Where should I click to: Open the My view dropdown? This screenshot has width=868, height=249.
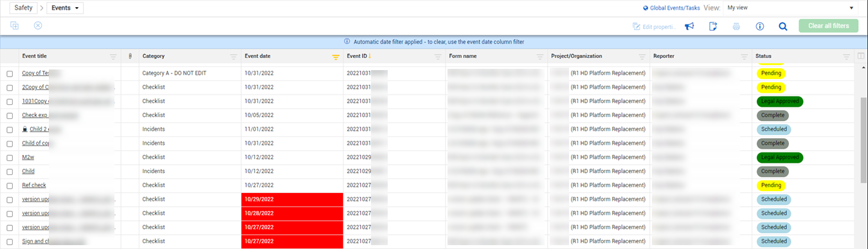click(791, 8)
